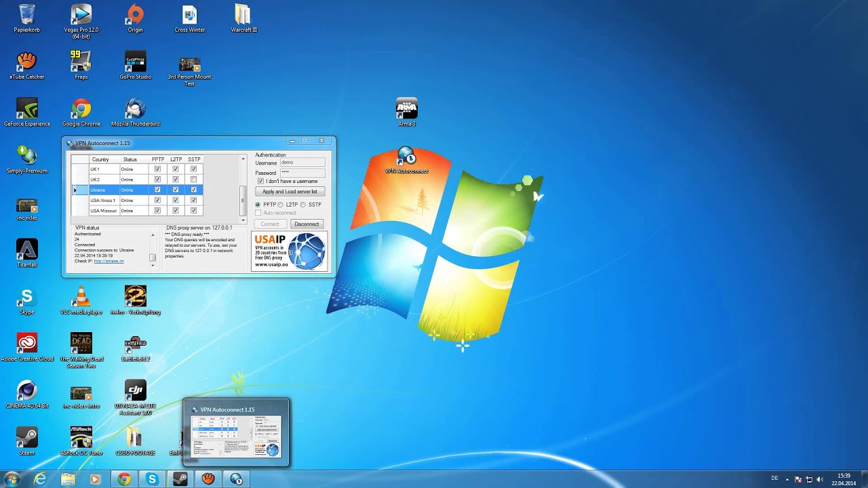Select the ASRock OC Tuner desktop icon

pyautogui.click(x=81, y=441)
